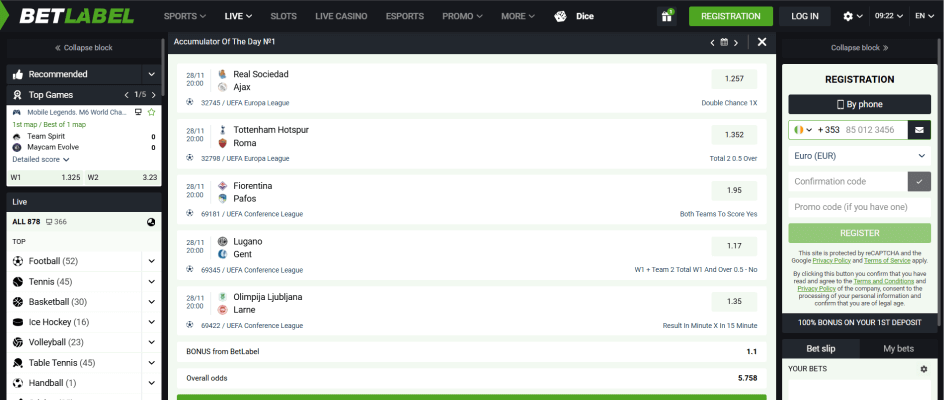The image size is (944, 400).
Task: Click the BetLabel logo
Action: point(76,16)
